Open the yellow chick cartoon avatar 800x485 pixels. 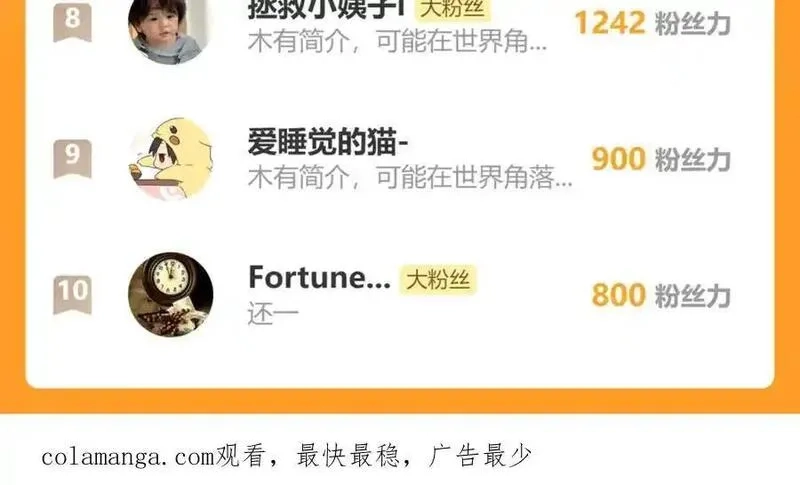[x=170, y=159]
